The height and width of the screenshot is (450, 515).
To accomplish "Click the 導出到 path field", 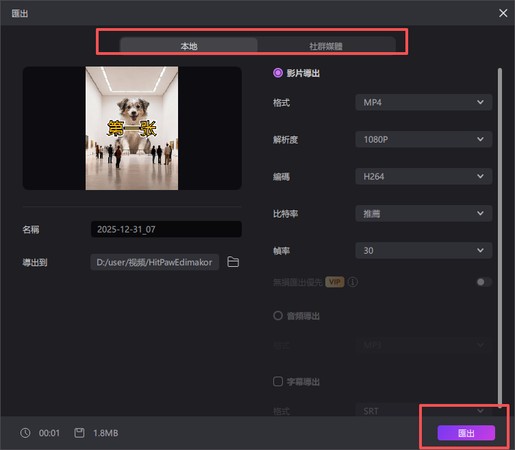I will pos(154,262).
